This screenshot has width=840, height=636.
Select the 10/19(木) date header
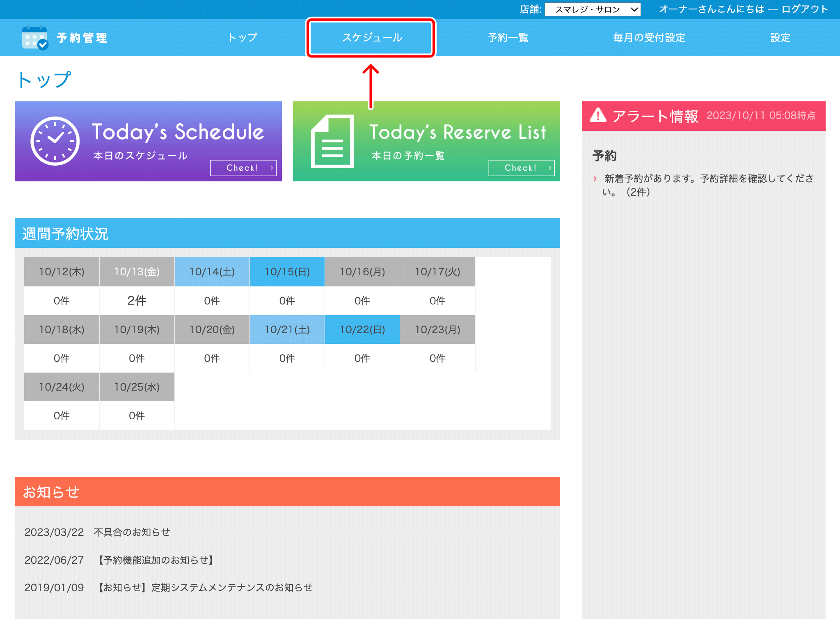click(x=137, y=329)
